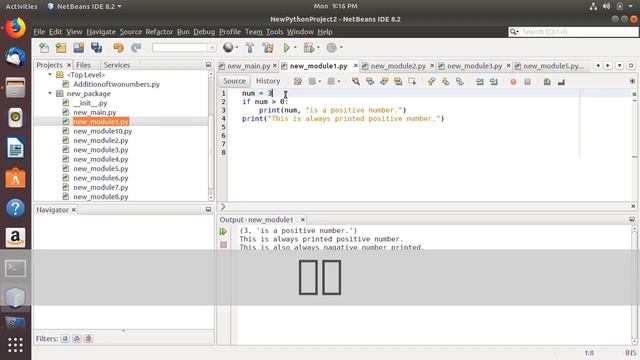Screen dimensions: 640x360
Task: Select Additionoftwonumbers.py in Projects tree
Action: [x=116, y=84]
